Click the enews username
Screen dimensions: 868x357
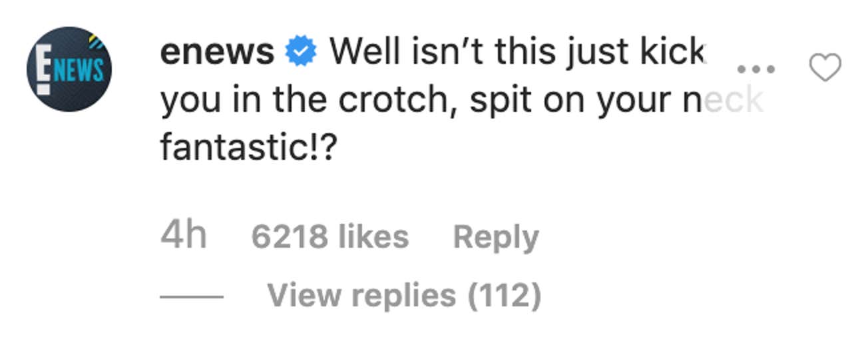(217, 51)
